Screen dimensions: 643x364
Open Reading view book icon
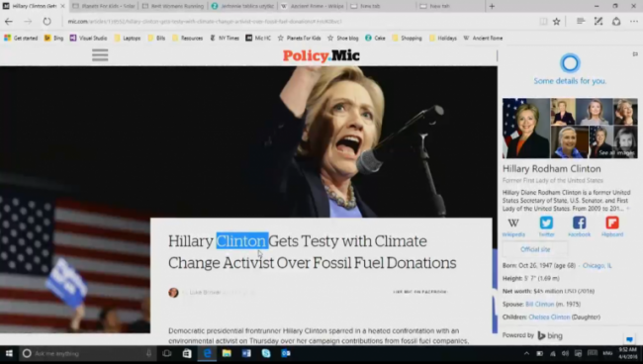pos(543,22)
